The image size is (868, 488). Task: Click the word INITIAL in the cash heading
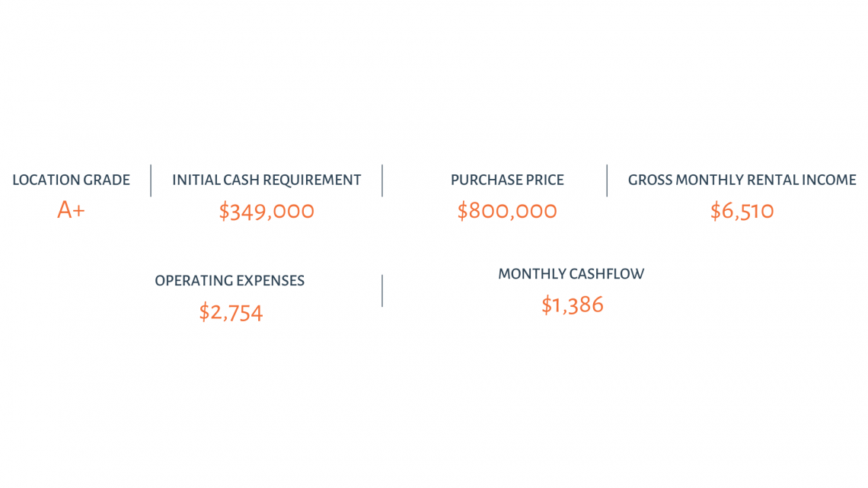click(196, 180)
